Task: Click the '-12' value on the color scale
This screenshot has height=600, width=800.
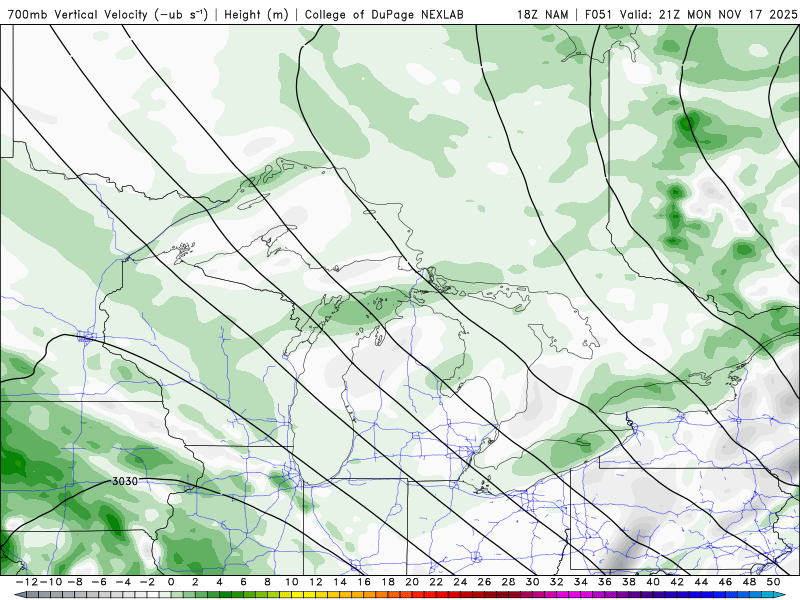Action: (x=26, y=582)
